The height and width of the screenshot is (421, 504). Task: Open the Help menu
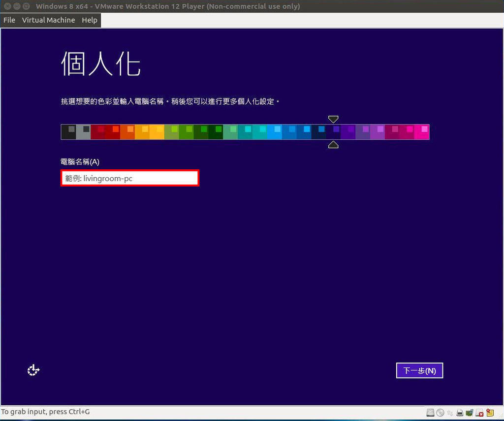(x=89, y=20)
